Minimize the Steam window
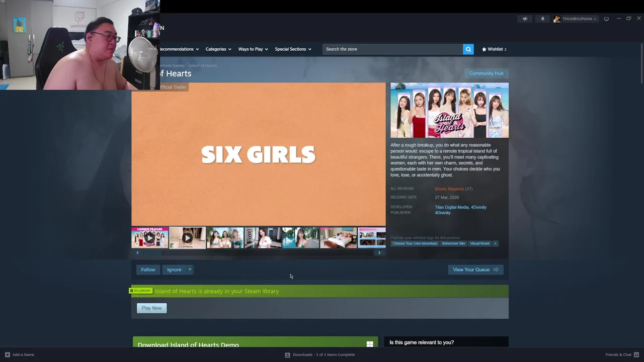This screenshot has height=362, width=644. [x=619, y=19]
